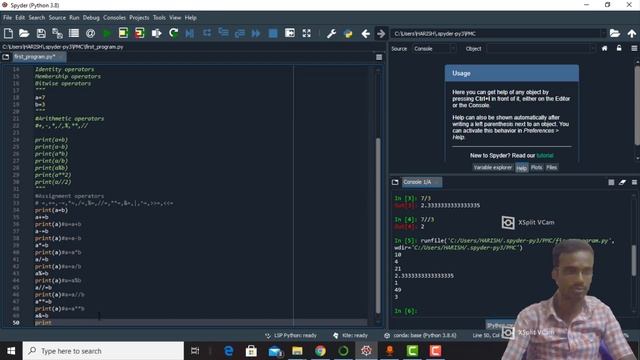Interrupt kernel with console stop square

click(x=611, y=182)
